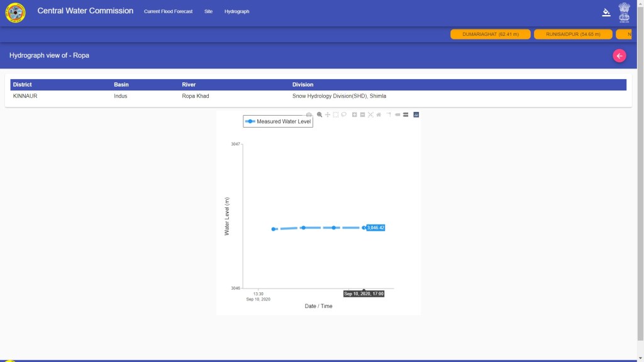Image resolution: width=644 pixels, height=362 pixels.
Task: Open the Site menu item
Action: pos(208,11)
